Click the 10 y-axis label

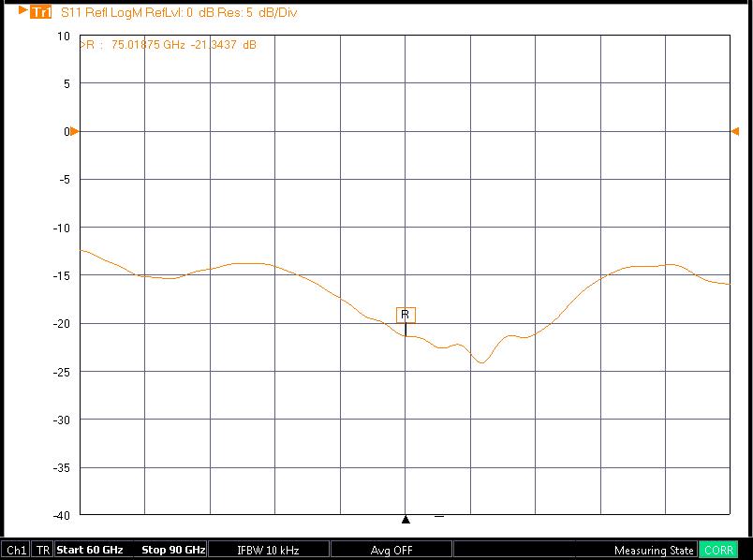[x=64, y=36]
